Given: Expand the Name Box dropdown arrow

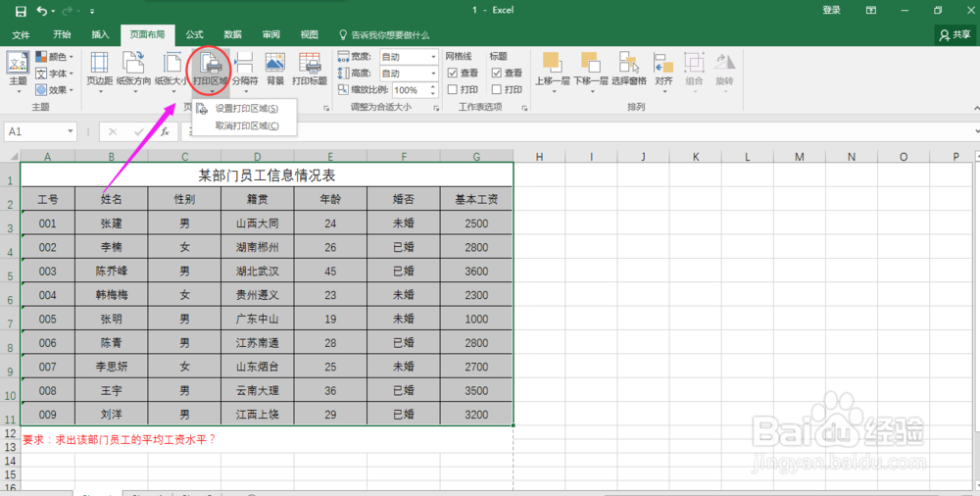Looking at the screenshot, I should (x=71, y=132).
